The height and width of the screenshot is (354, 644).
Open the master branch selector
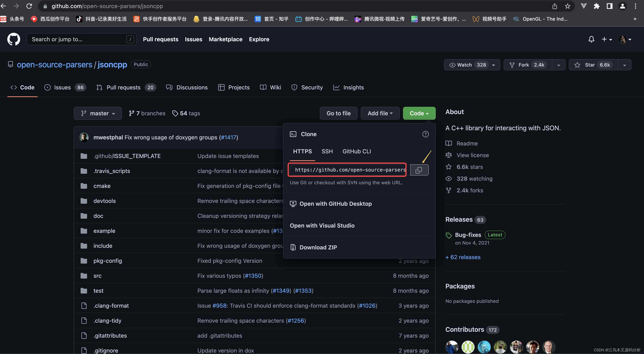(98, 113)
